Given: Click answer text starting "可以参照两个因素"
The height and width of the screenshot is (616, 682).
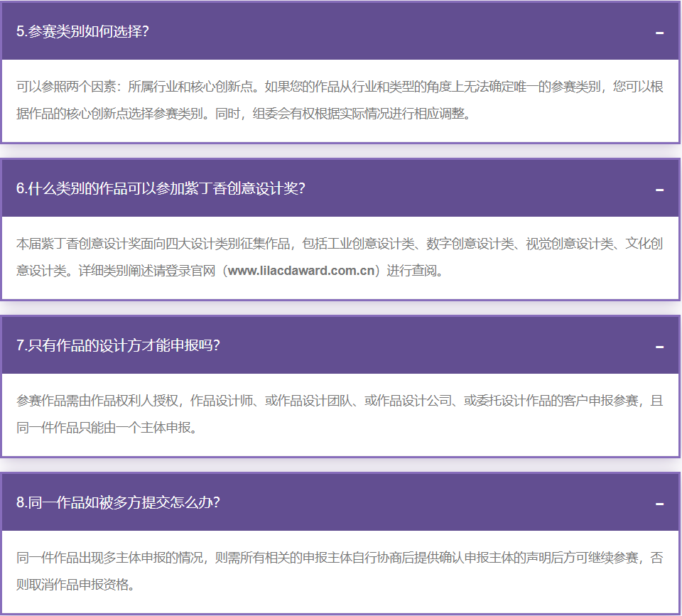Looking at the screenshot, I should 340,100.
